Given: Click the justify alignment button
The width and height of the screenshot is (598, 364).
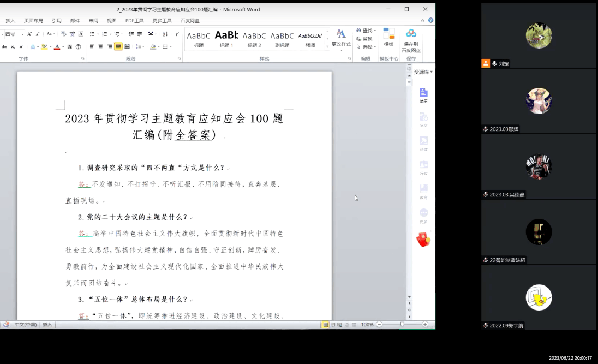Looking at the screenshot, I should [118, 46].
